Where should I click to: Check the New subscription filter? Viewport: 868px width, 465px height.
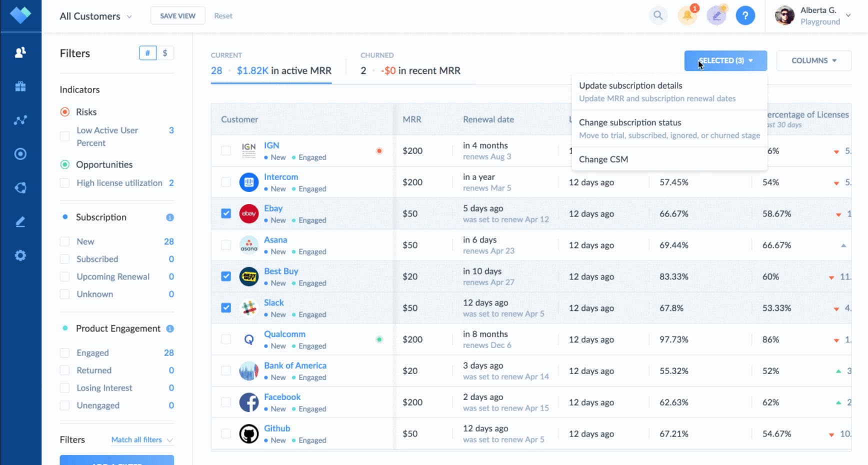pos(64,241)
